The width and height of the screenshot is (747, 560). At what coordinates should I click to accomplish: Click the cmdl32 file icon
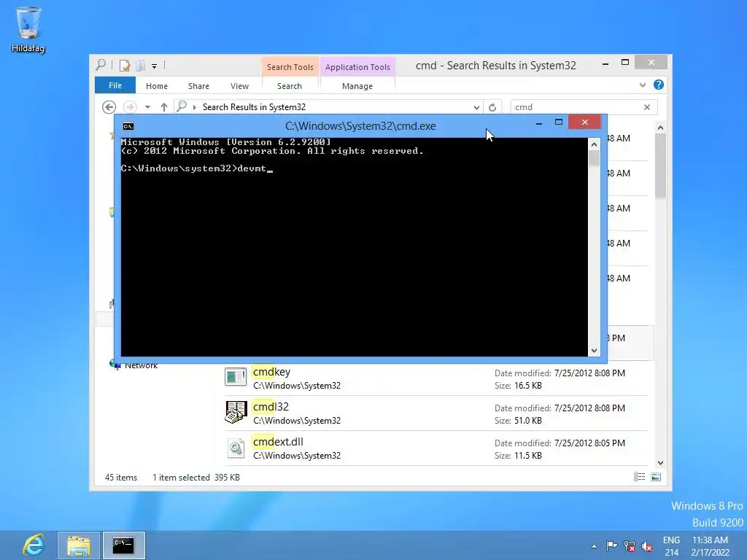click(x=236, y=412)
